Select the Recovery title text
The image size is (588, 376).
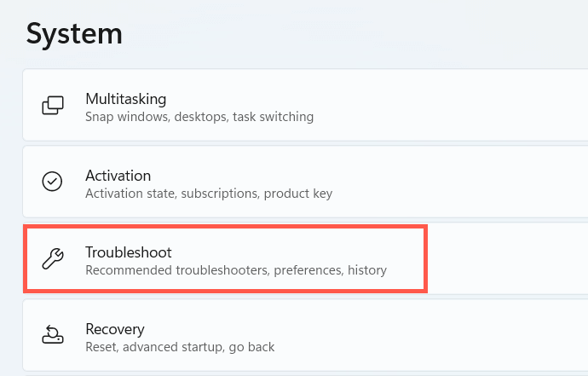115,329
